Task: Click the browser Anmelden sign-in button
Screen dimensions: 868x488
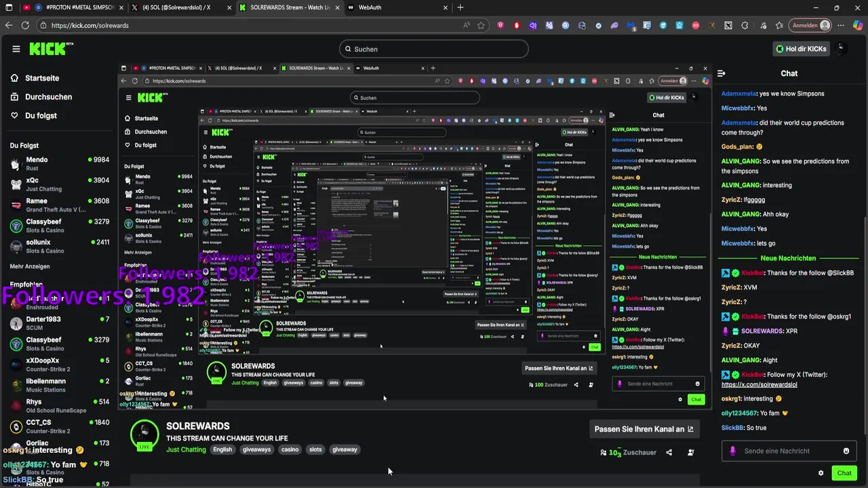Action: 810,25
